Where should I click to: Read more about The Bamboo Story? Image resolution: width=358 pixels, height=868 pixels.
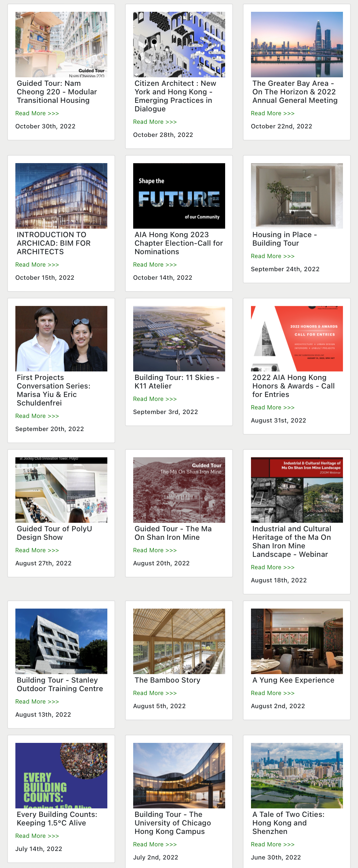(155, 693)
